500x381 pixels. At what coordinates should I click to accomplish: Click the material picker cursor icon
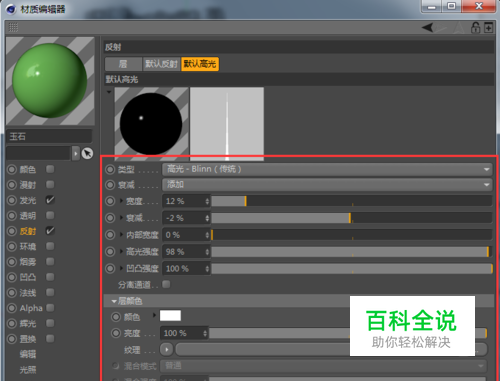point(87,153)
